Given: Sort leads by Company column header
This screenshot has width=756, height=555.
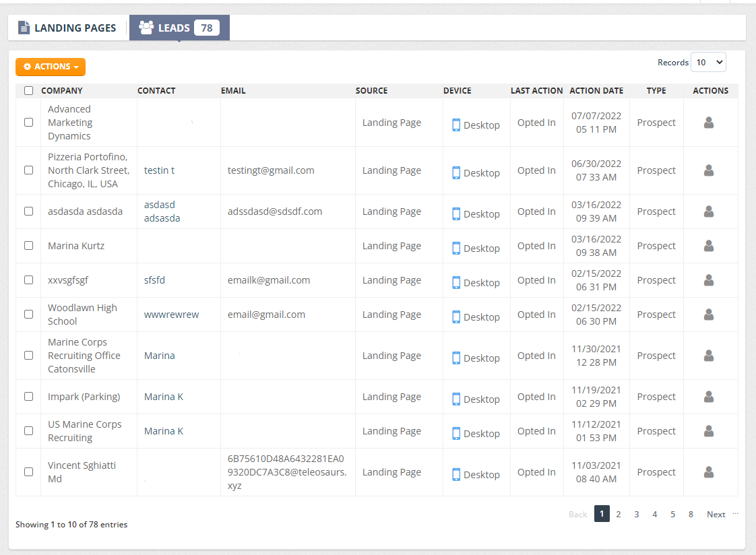Looking at the screenshot, I should pyautogui.click(x=62, y=91).
